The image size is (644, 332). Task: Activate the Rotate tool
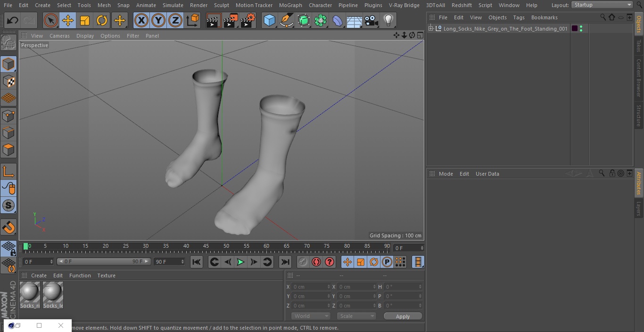[102, 20]
